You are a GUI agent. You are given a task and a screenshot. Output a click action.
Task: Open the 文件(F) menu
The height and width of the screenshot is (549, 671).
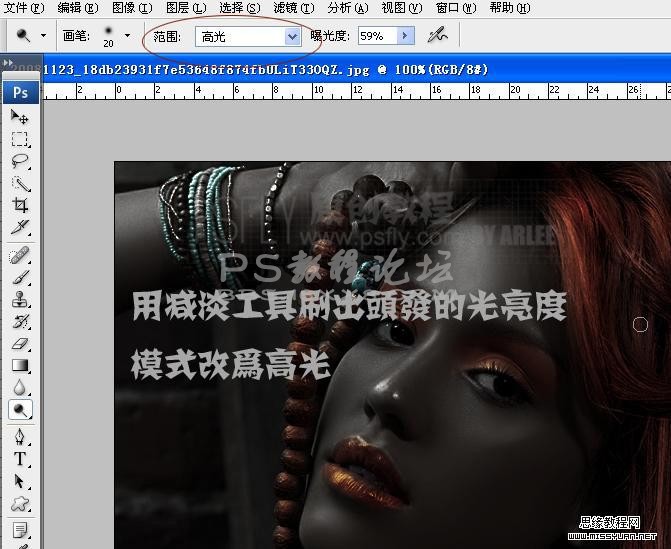click(24, 8)
